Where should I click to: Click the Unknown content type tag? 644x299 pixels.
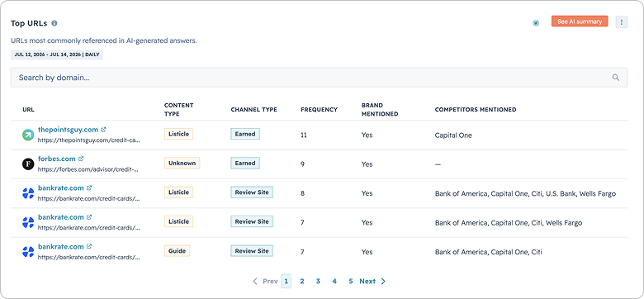182,163
